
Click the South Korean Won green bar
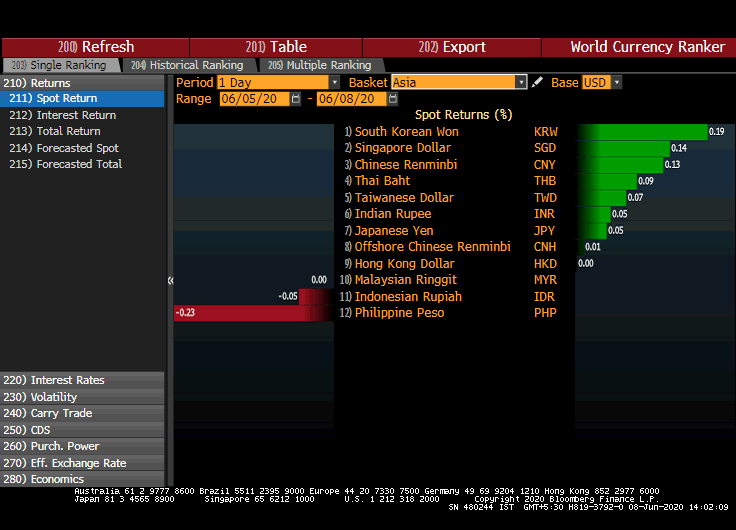(x=640, y=132)
